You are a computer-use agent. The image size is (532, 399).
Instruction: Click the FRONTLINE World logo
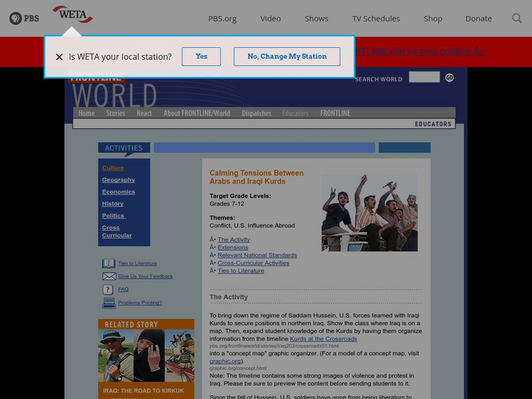coord(114,90)
